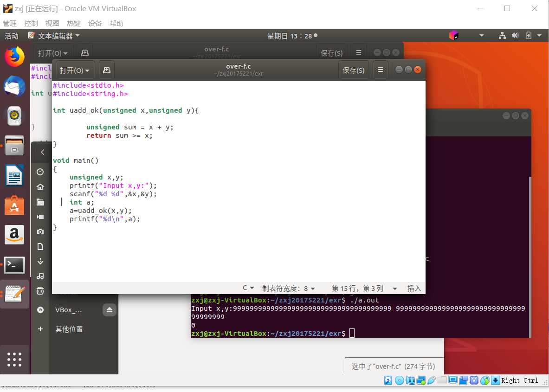Launch Thunderbird mail from the dock
This screenshot has height=392, width=549.
[x=14, y=86]
